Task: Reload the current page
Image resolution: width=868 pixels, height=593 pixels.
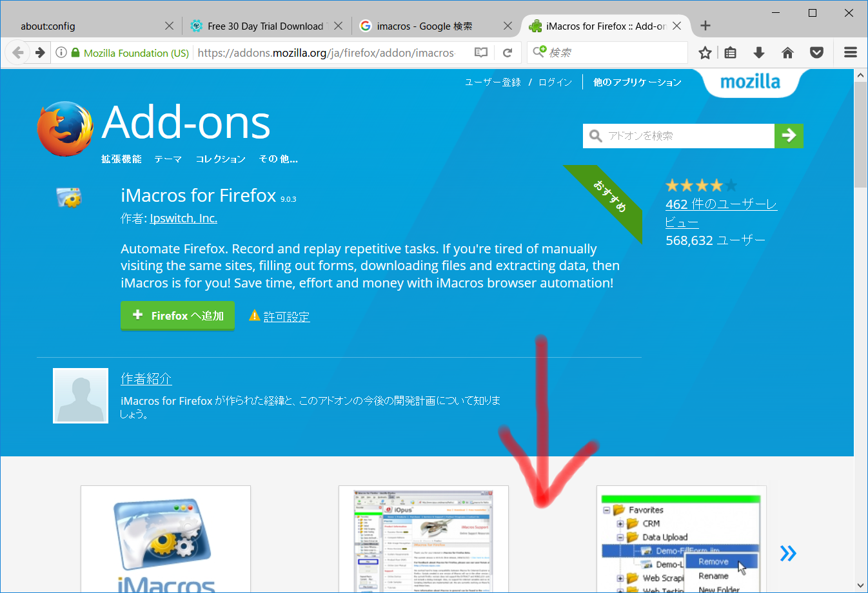Action: point(508,53)
